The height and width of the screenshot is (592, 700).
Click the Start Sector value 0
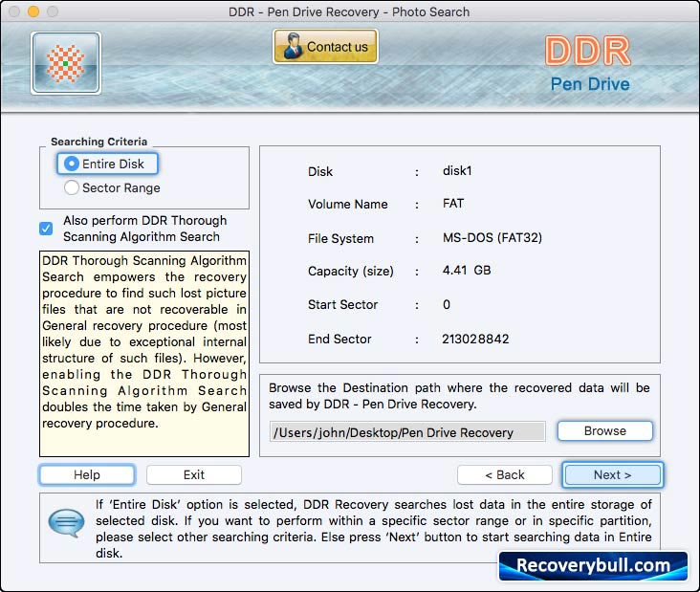[x=447, y=304]
